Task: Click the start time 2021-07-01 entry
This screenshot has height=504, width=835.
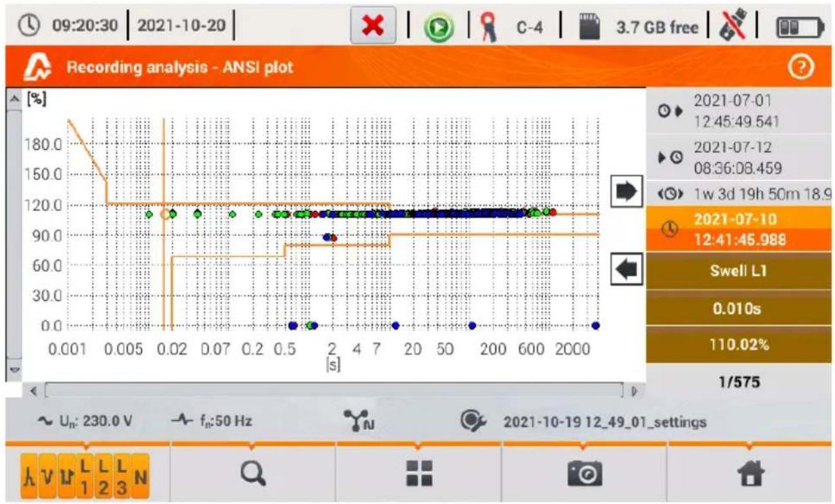Action: (x=740, y=111)
